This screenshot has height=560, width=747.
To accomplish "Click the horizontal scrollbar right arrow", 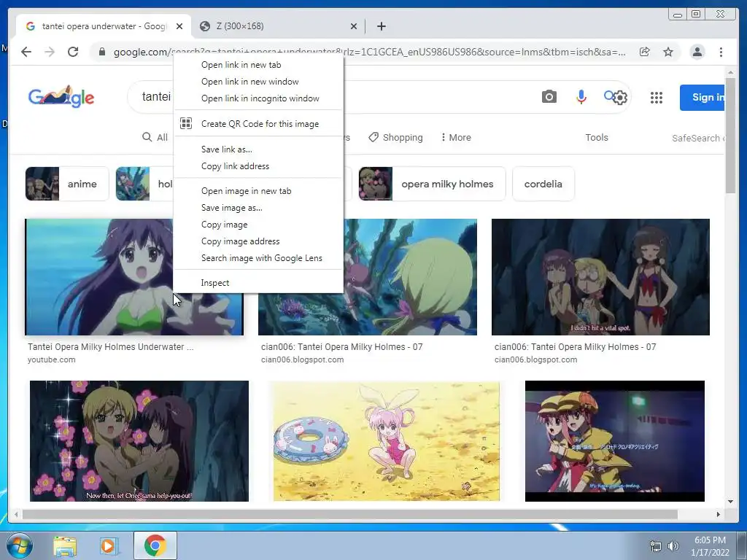I will (x=719, y=514).
